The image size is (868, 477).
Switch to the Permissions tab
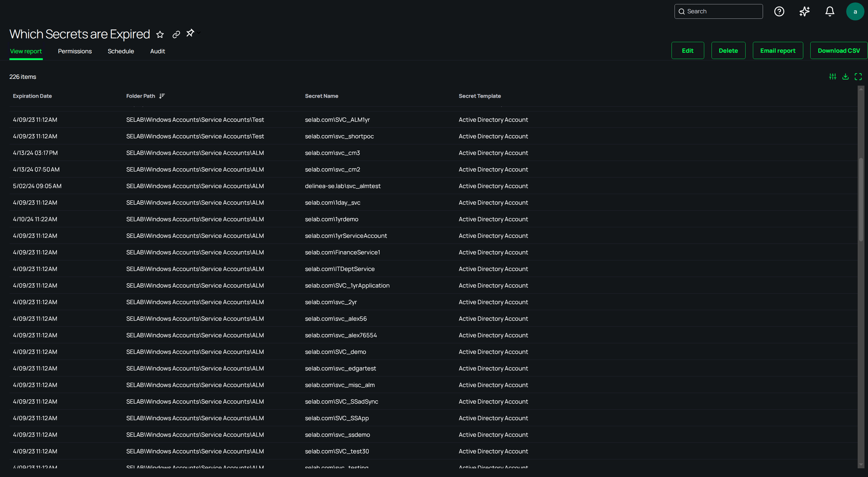point(75,51)
